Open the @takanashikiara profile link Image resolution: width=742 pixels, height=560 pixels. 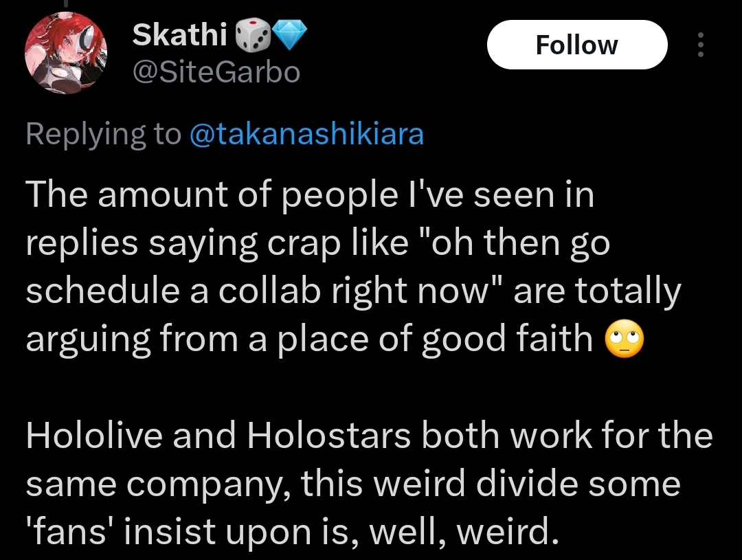click(306, 134)
